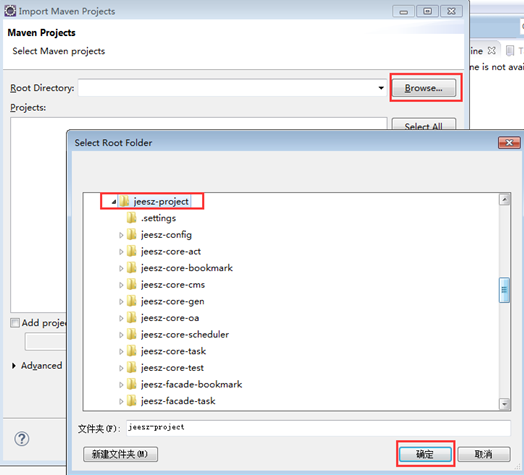Expand the jeesz-facade-task folder node
Screen dimensions: 524x475
[121, 401]
